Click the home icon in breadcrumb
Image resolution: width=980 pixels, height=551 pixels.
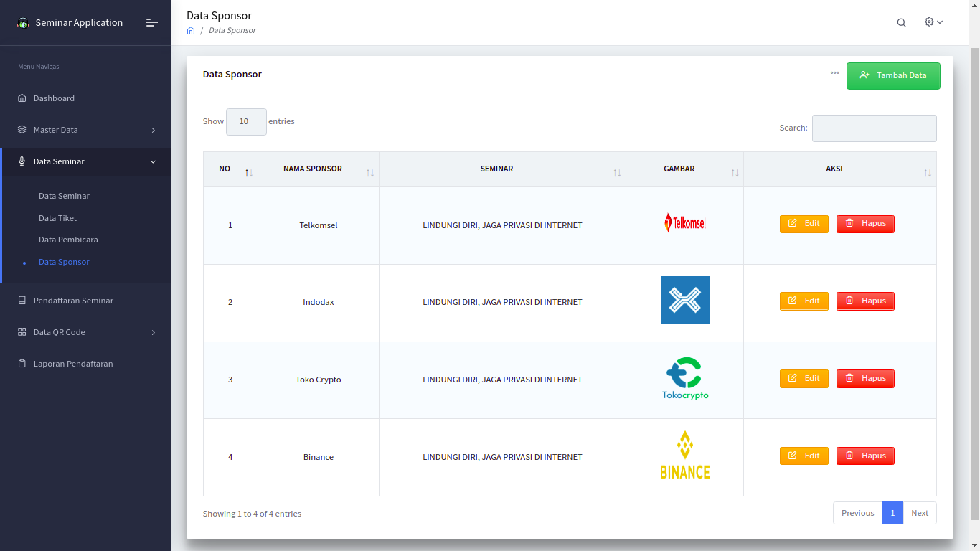click(191, 31)
